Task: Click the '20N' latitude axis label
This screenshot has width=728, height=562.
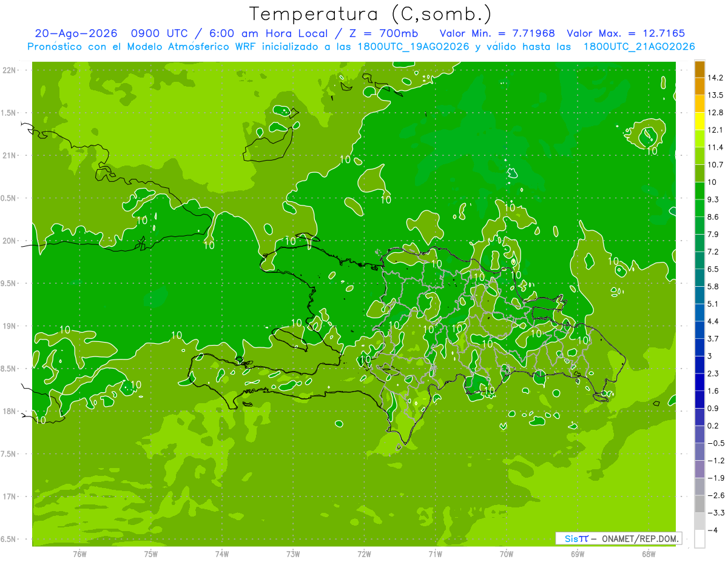Action: pyautogui.click(x=10, y=241)
